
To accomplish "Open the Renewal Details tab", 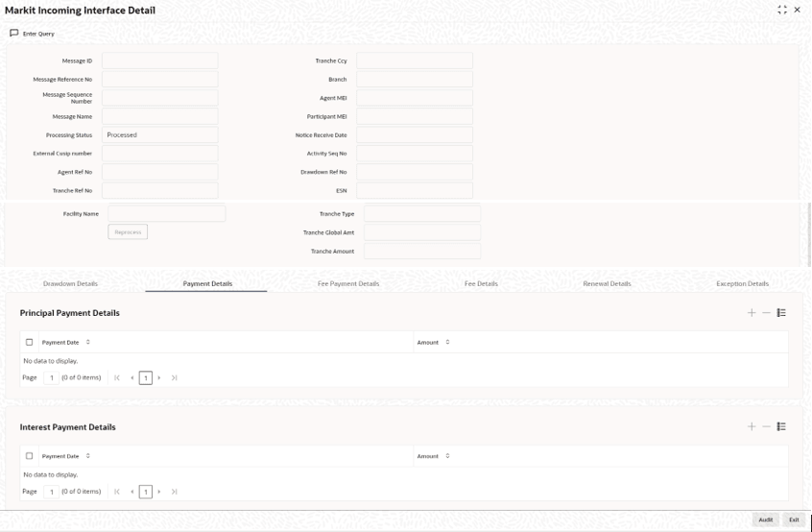I will [607, 284].
